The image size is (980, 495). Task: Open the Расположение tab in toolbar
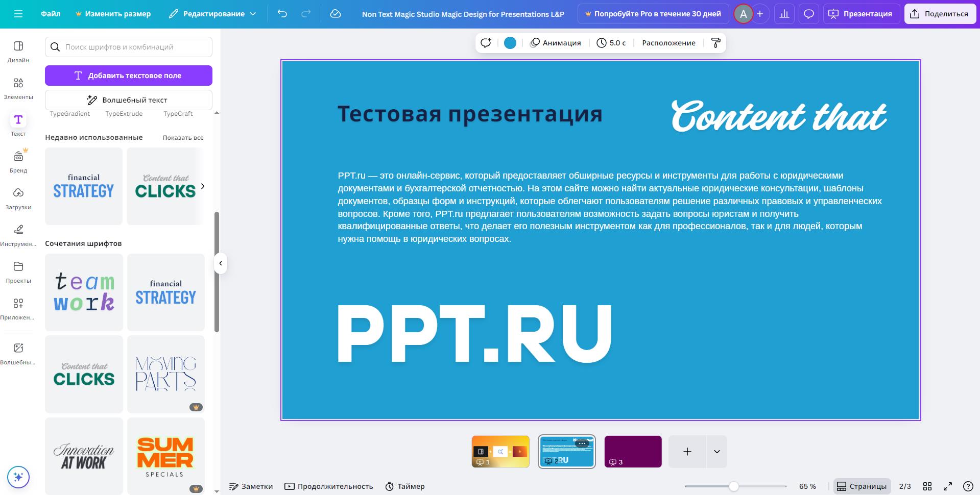coord(668,43)
